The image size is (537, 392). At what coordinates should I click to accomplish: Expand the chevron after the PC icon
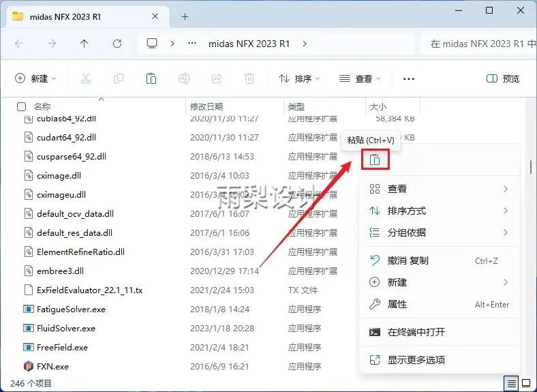tap(172, 44)
